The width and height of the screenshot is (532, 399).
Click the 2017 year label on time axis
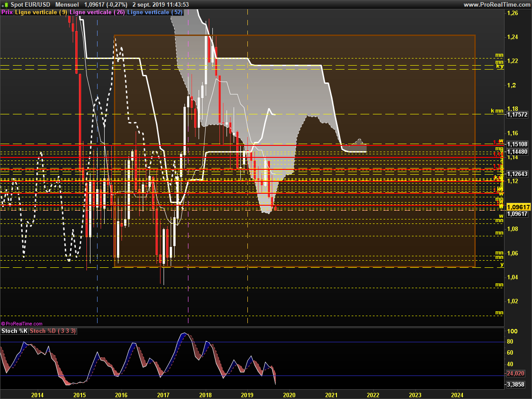click(x=164, y=395)
